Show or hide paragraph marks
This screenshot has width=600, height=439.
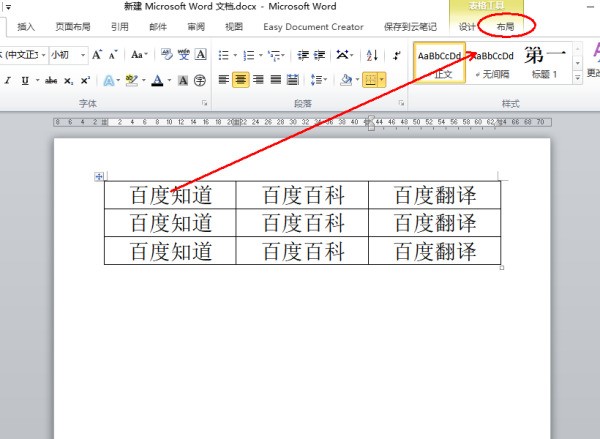click(396, 55)
